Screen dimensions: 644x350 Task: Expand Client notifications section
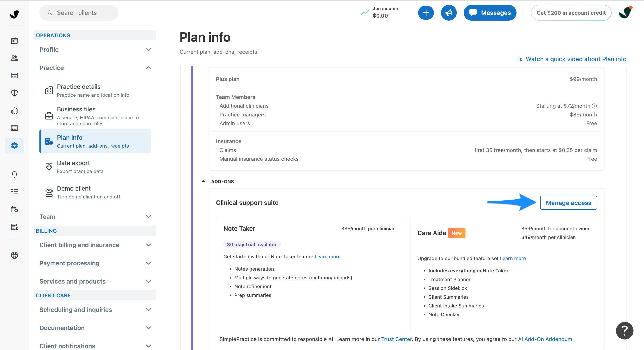pos(95,346)
